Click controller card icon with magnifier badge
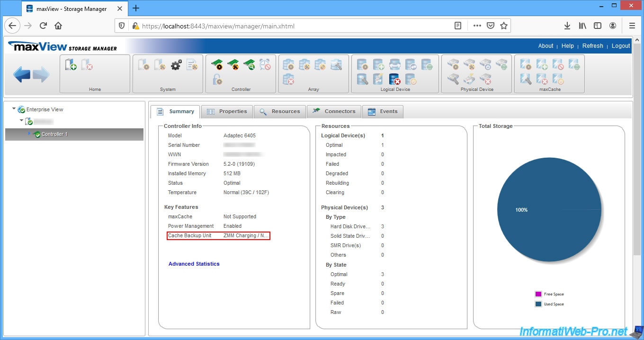Viewport: 644px width, 340px height. click(249, 65)
